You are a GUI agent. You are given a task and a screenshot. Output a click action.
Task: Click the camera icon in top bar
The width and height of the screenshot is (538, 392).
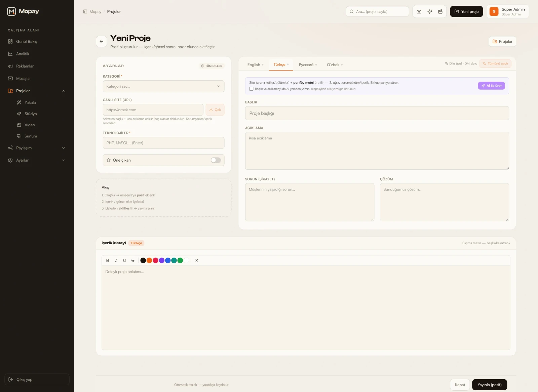[419, 11]
